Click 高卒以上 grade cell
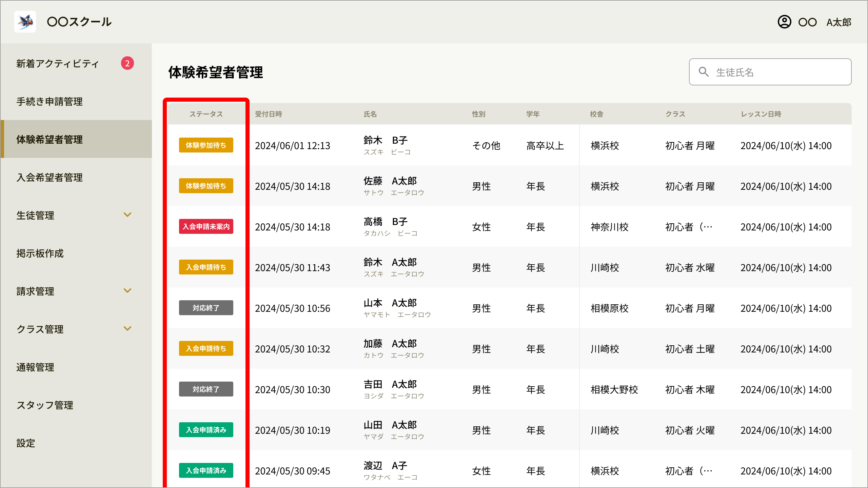This screenshot has width=868, height=488. [x=545, y=145]
